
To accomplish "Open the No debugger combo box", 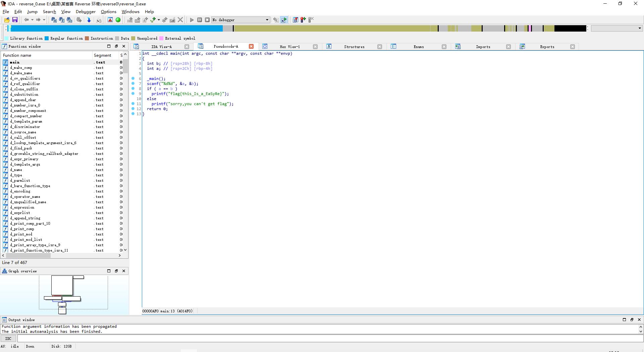I will (x=241, y=20).
